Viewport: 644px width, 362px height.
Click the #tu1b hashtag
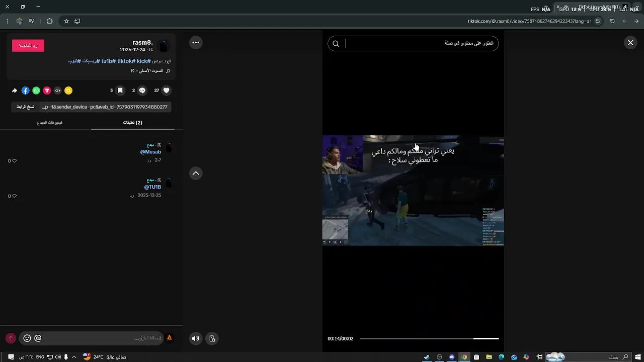click(109, 61)
